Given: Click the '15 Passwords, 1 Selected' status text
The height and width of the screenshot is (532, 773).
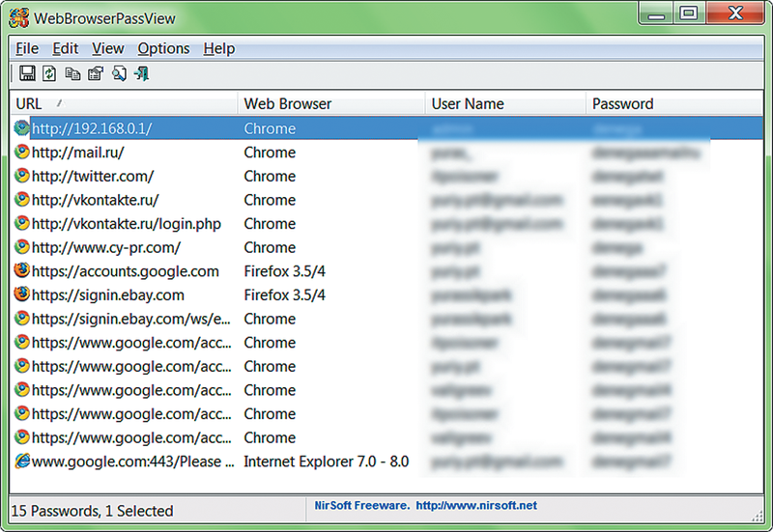Looking at the screenshot, I should tap(92, 511).
